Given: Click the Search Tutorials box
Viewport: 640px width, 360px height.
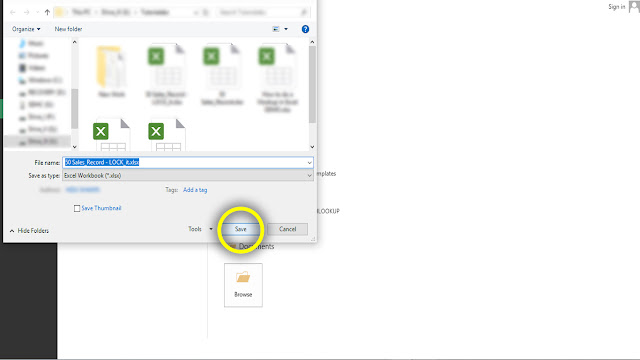Looking at the screenshot, I should [262, 12].
